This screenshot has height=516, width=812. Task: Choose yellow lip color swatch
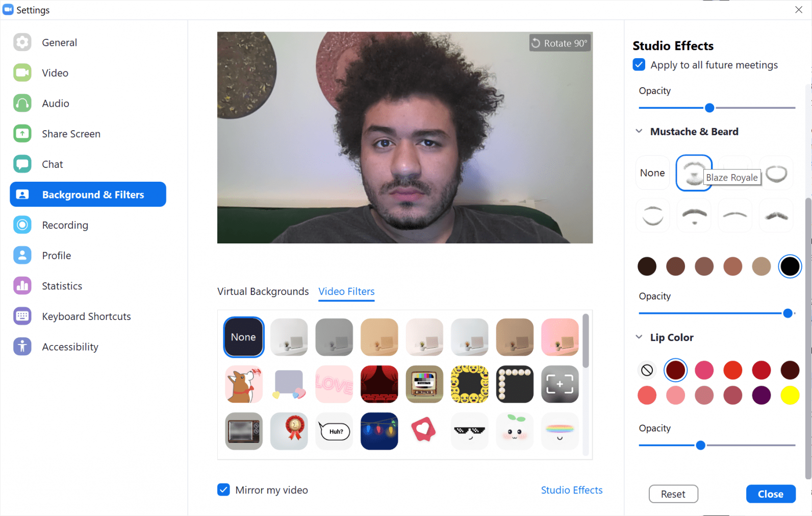click(x=790, y=395)
